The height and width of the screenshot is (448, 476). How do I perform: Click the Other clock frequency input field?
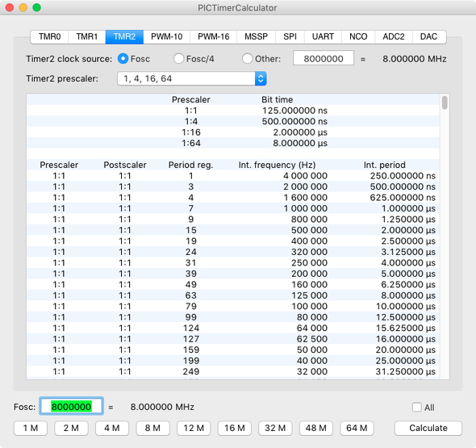tap(324, 58)
